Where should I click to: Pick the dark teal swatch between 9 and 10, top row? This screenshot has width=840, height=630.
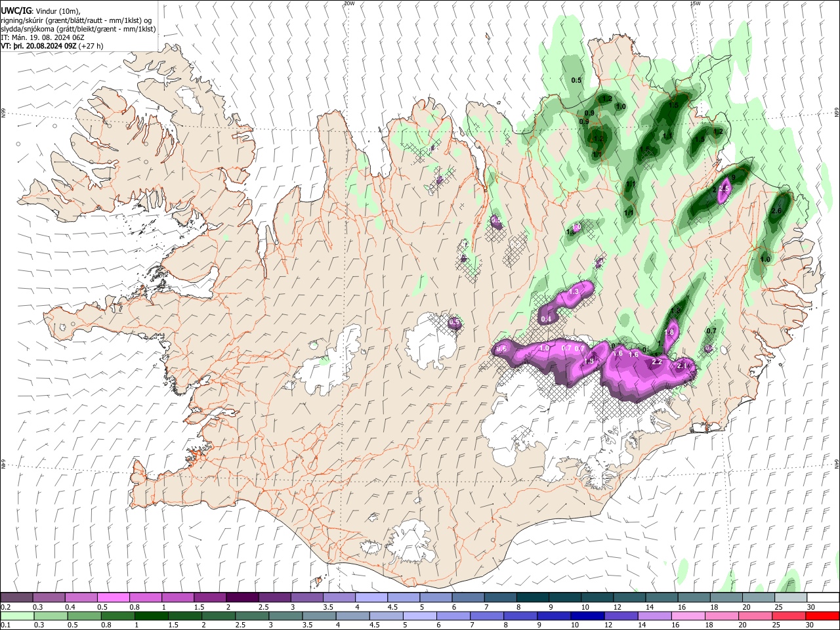(564, 597)
